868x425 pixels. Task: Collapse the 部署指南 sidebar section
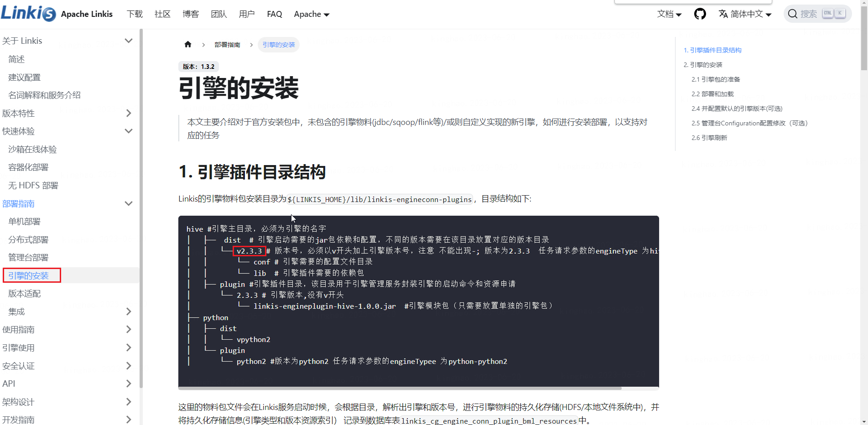[x=129, y=203]
